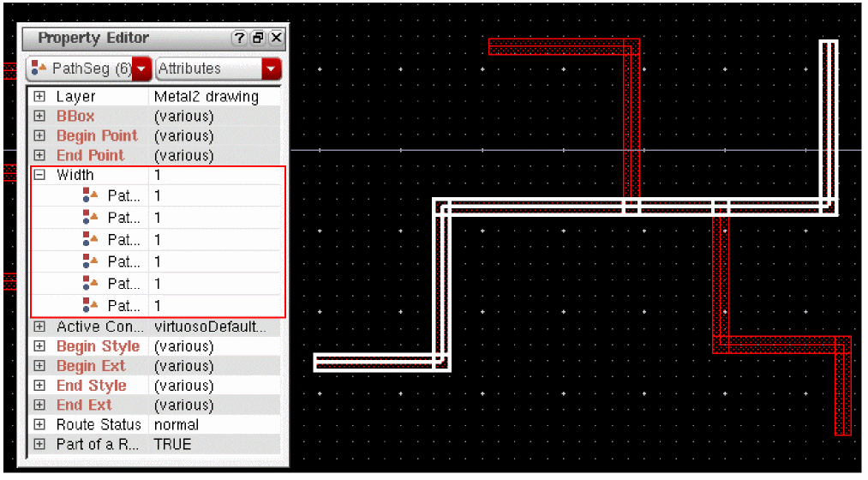Click the 'Route Status' property label
868x480 pixels.
point(99,424)
